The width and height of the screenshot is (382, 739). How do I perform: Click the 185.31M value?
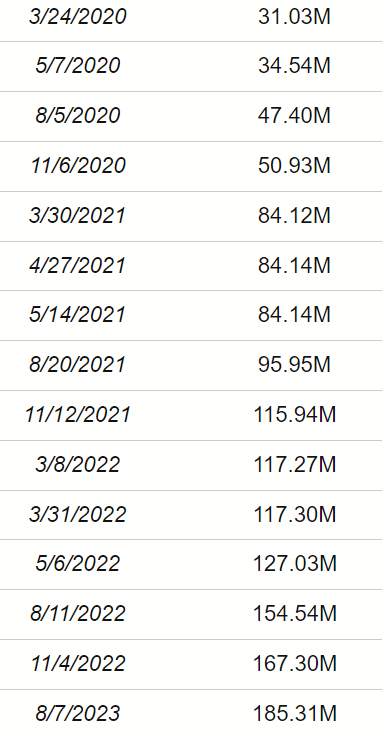pos(295,714)
